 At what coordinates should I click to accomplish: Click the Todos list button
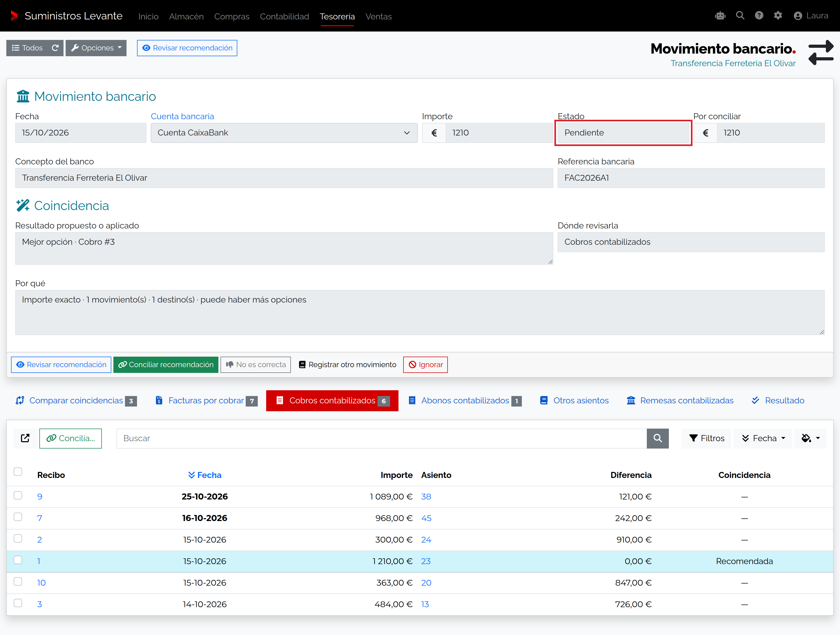(x=27, y=48)
